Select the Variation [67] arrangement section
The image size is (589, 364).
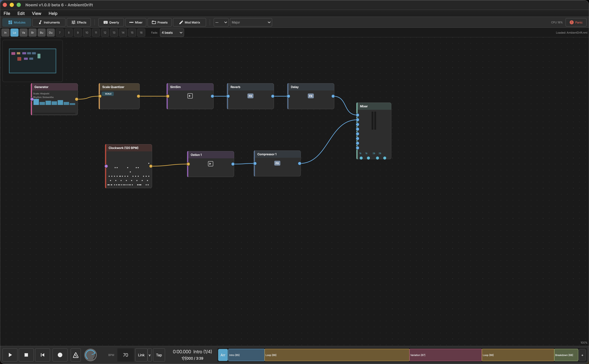click(x=446, y=355)
